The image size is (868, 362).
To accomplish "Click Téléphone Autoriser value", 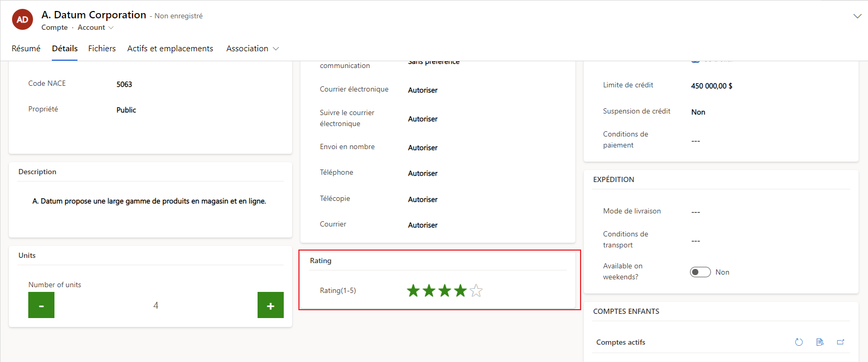I will click(423, 173).
